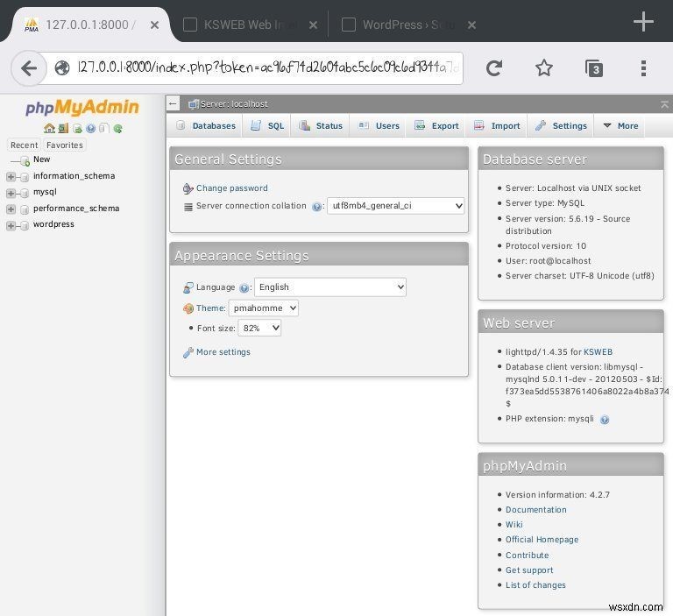
Task: Open phpMyAdmin documentation blue question icon
Action: [90, 128]
